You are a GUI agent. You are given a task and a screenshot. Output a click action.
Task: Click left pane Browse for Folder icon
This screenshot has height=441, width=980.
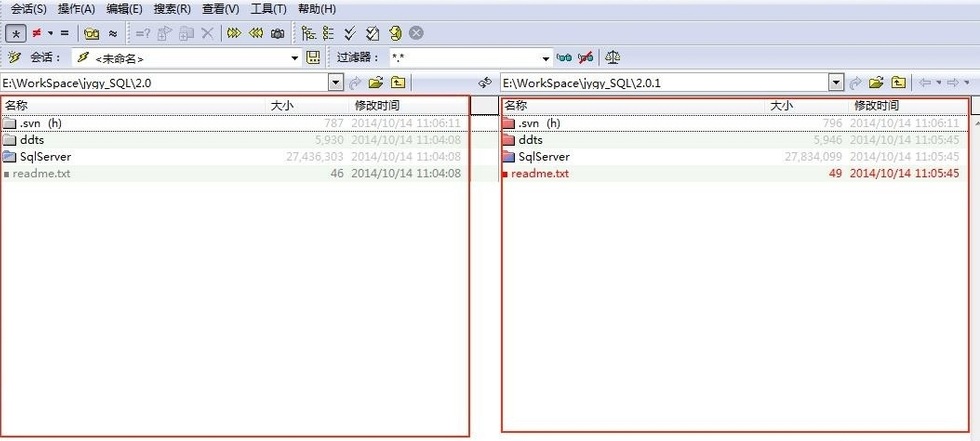click(376, 82)
